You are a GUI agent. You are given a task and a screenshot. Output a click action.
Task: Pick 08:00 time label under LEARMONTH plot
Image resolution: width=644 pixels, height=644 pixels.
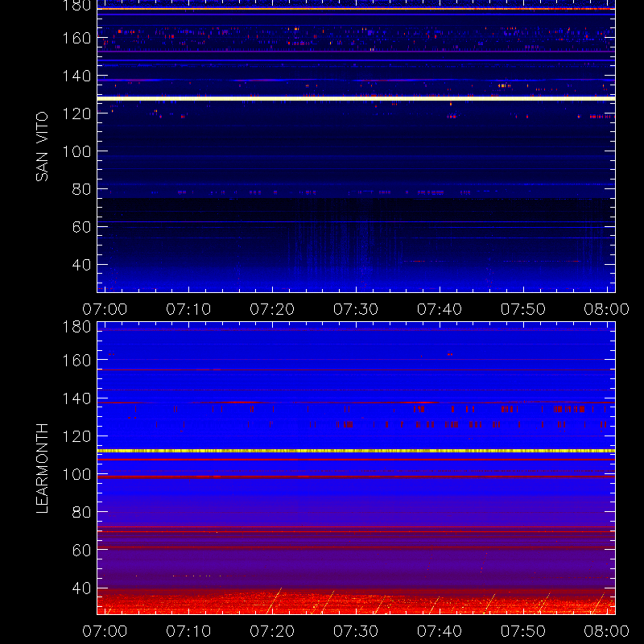point(607,631)
